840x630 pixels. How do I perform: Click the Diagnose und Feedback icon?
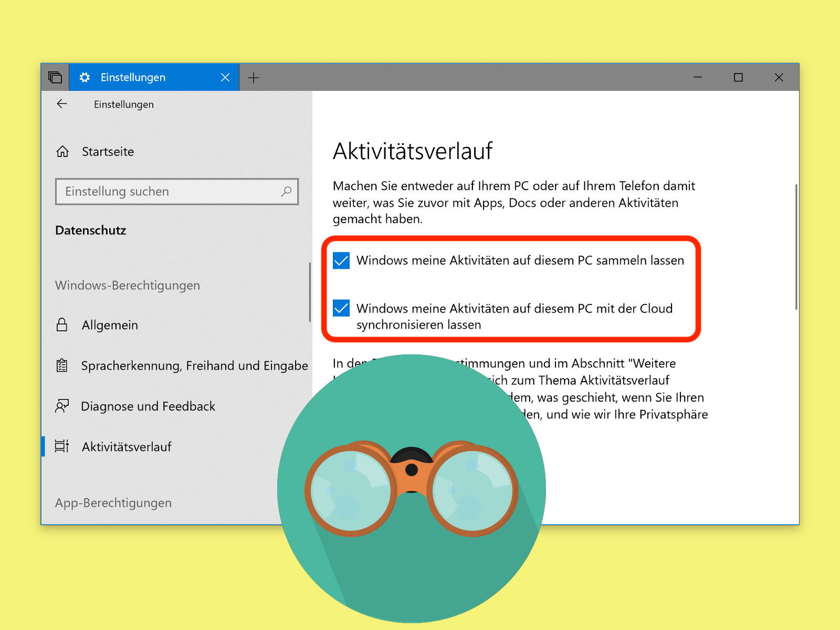tap(62, 406)
